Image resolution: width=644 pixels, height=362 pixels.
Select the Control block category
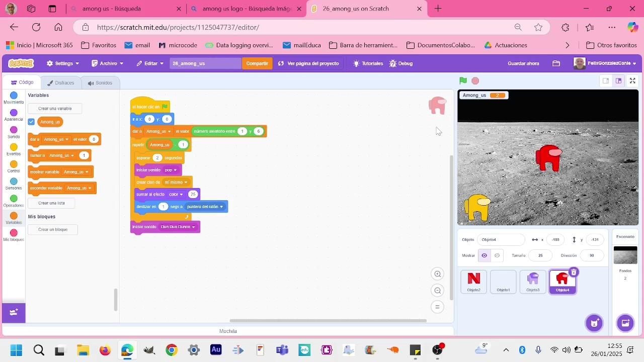coord(14,167)
